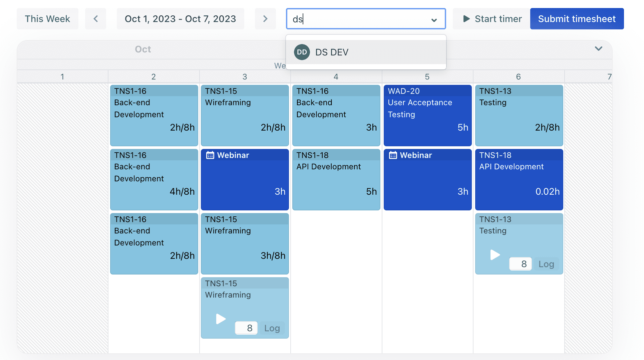Click the left arrow to view previous week
This screenshot has height=360, width=644.
(95, 19)
